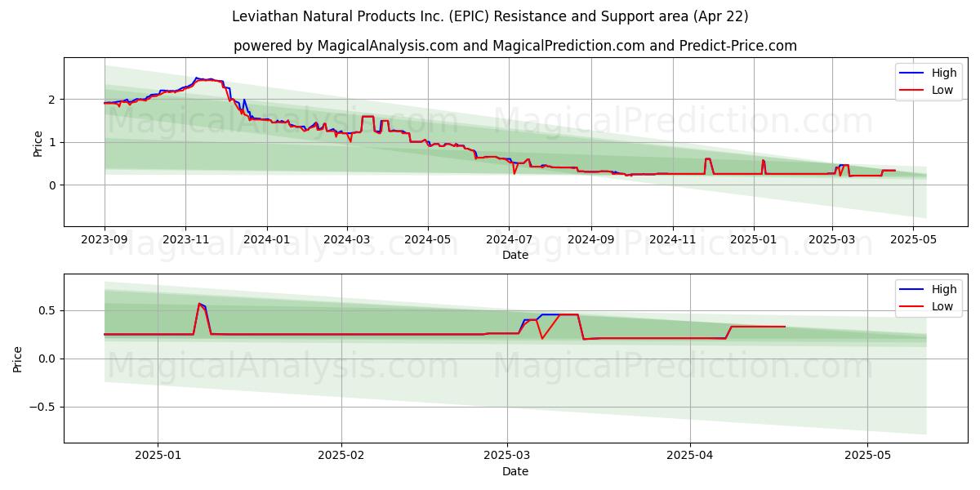This screenshot has width=980, height=490.
Task: Click the 'Date' x-axis title of bottom chart
Action: point(515,472)
